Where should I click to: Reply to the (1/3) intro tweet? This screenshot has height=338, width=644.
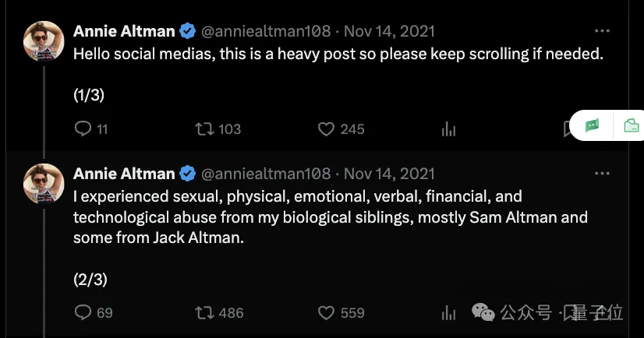[83, 129]
